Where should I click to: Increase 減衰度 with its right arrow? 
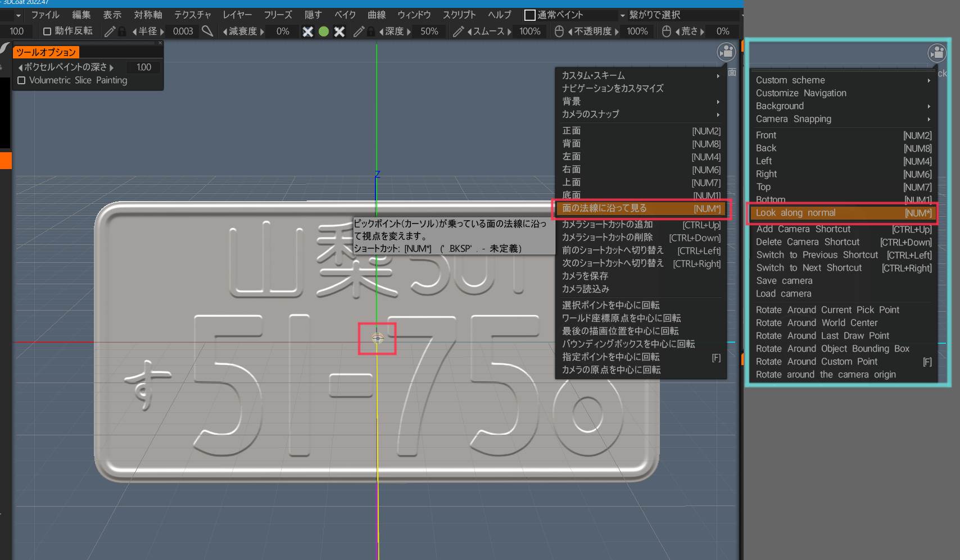coord(262,31)
